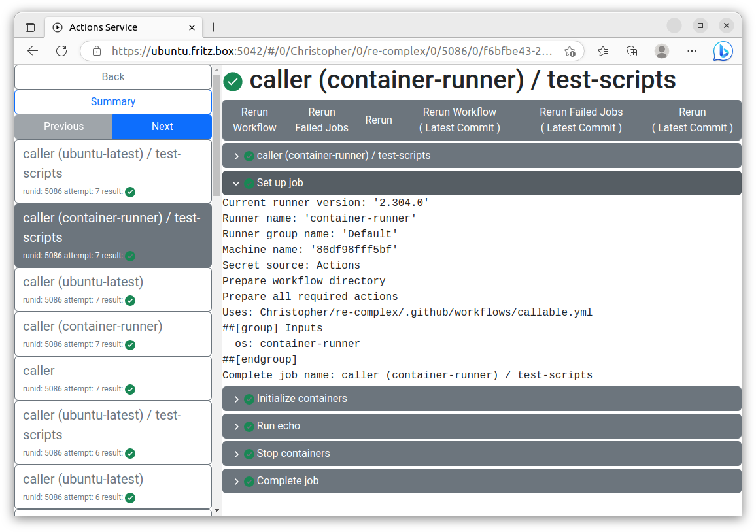Go to Previous job
The image size is (756, 532).
[x=63, y=127]
